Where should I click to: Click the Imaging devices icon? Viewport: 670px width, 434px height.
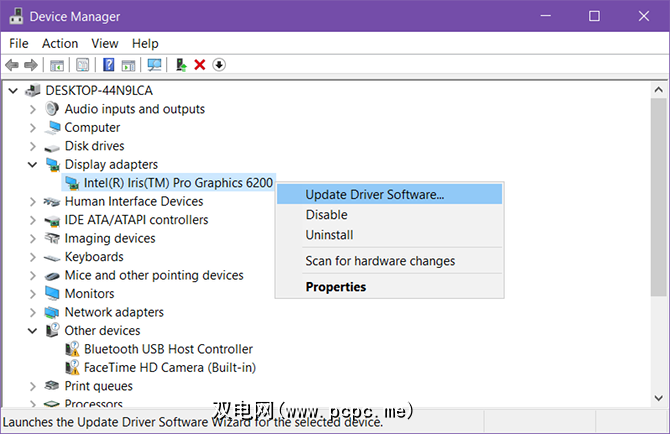pos(52,238)
